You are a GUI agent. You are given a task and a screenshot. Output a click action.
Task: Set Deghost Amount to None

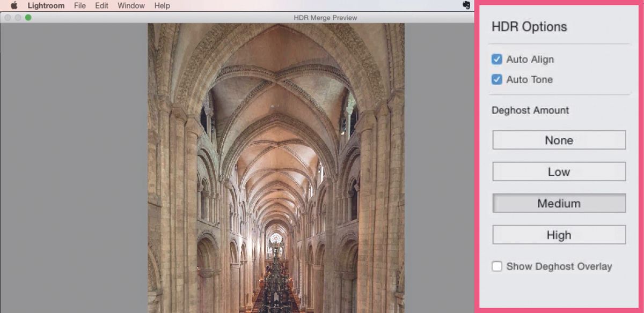[559, 140]
